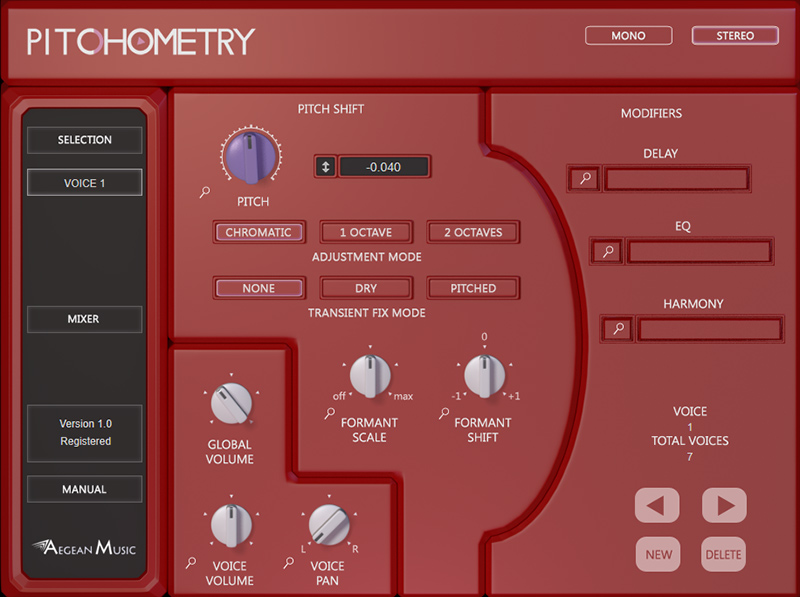Go to the previous voice with left arrow
This screenshot has height=597, width=800.
[x=657, y=505]
